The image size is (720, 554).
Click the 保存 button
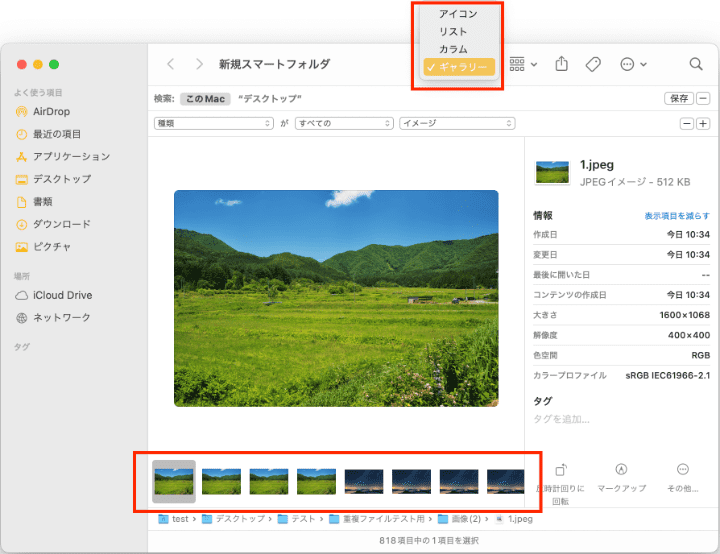[678, 99]
